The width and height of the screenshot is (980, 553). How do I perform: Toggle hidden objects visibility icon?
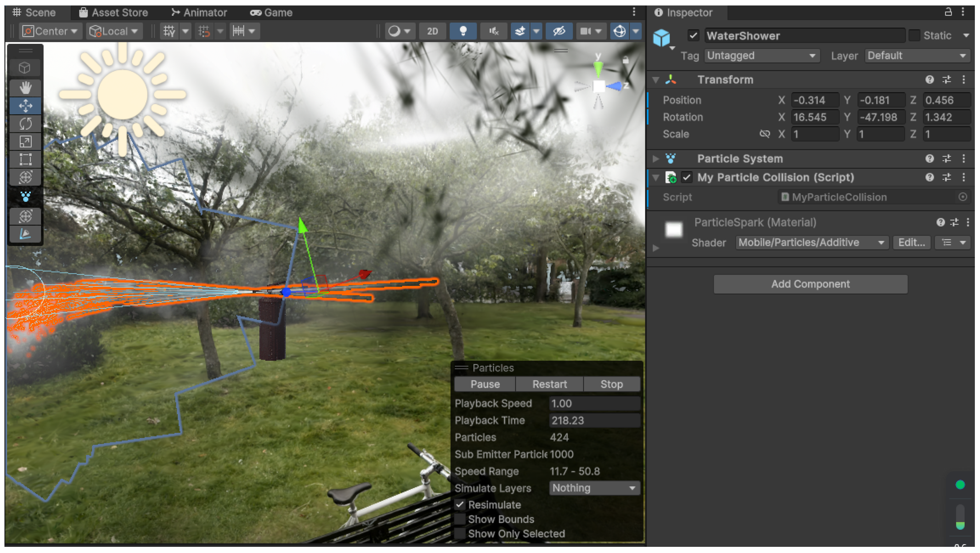click(558, 31)
